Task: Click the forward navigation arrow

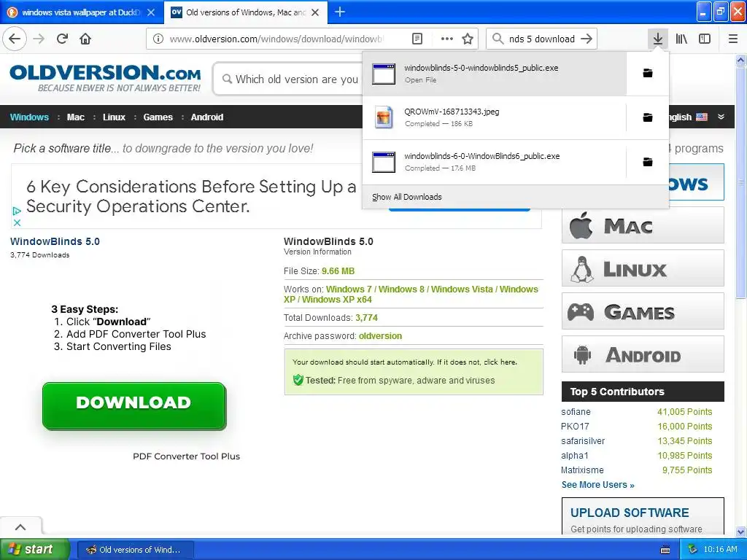Action: [x=39, y=39]
